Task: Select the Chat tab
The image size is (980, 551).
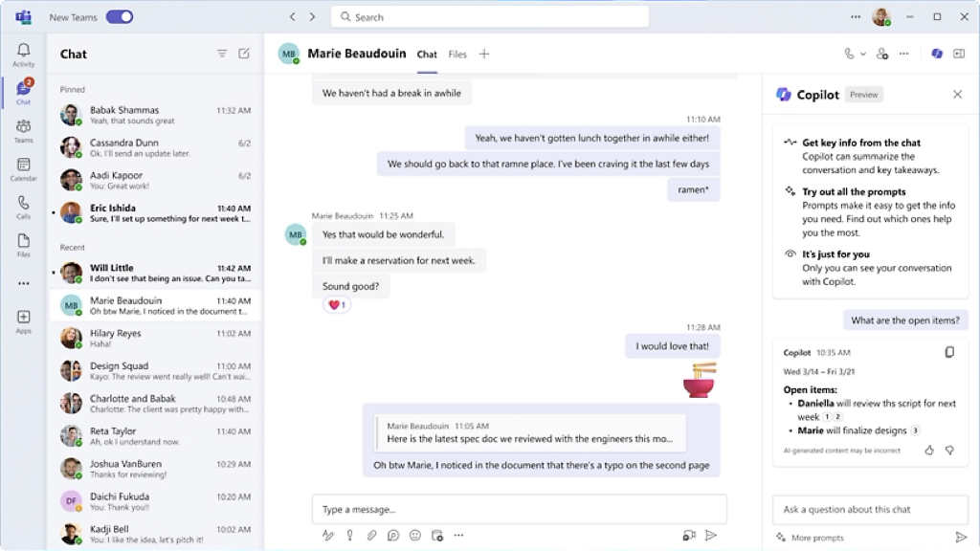Action: click(x=427, y=55)
